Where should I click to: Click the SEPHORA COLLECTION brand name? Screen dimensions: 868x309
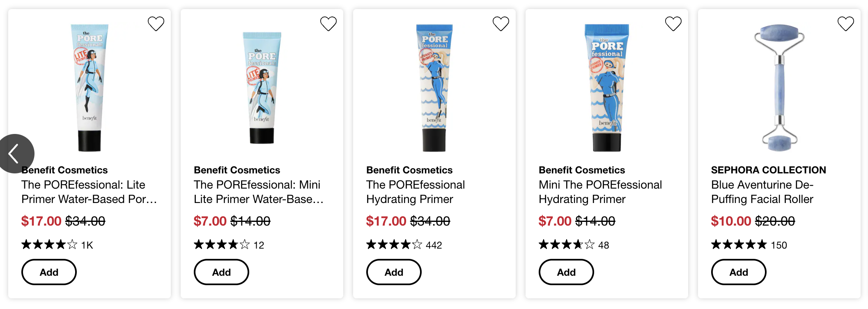point(769,170)
